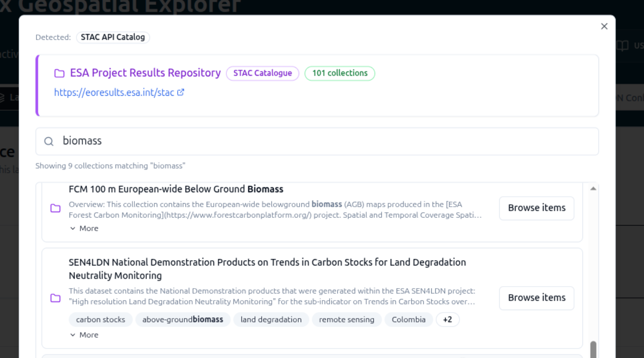
Task: Expand More under FCM Below Ground Biomass
Action: (84, 228)
